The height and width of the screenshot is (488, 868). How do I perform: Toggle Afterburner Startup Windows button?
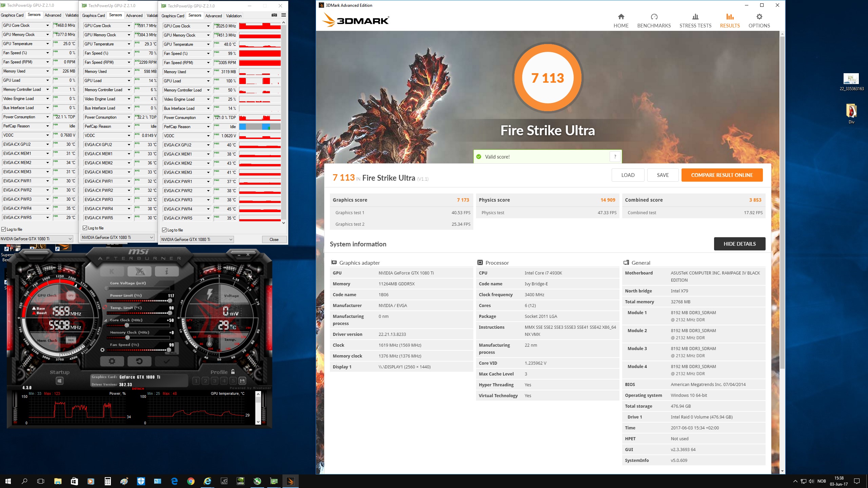point(60,381)
